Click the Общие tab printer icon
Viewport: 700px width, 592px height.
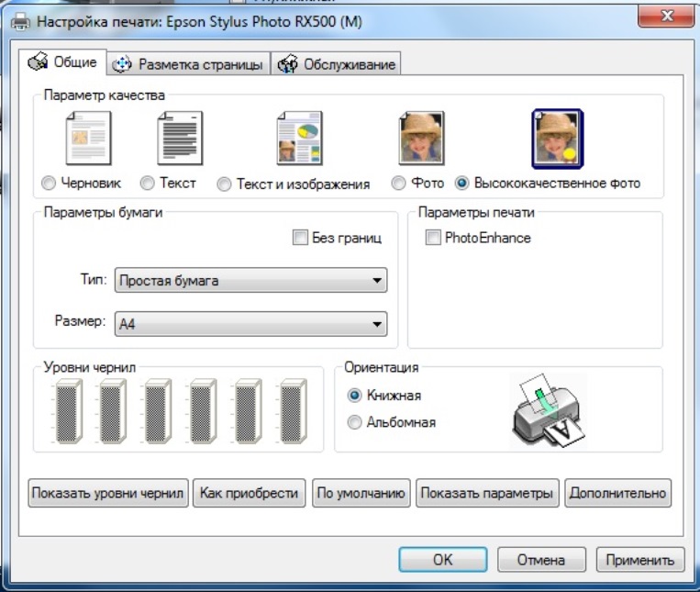[x=38, y=61]
